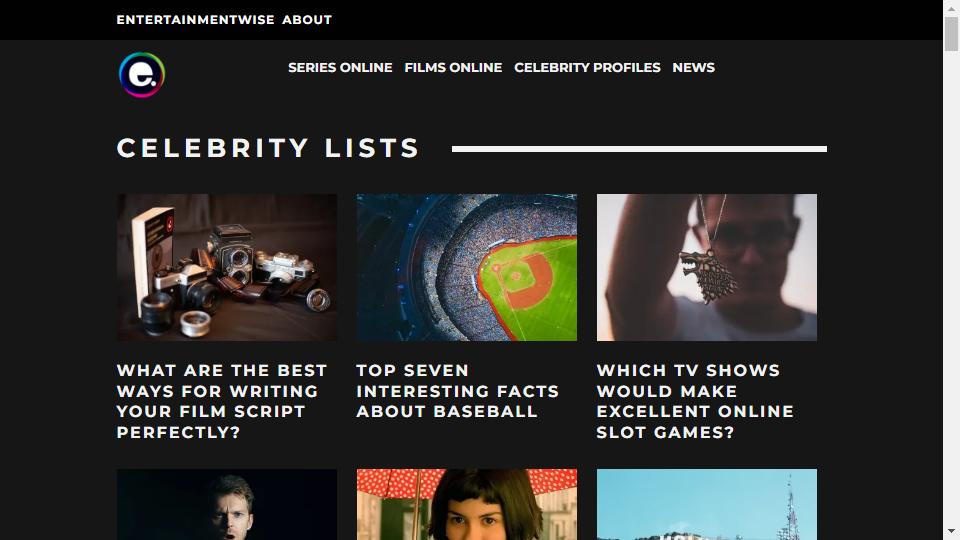This screenshot has width=960, height=540.
Task: Click the shouting man thumbnail in second row
Action: click(x=227, y=504)
